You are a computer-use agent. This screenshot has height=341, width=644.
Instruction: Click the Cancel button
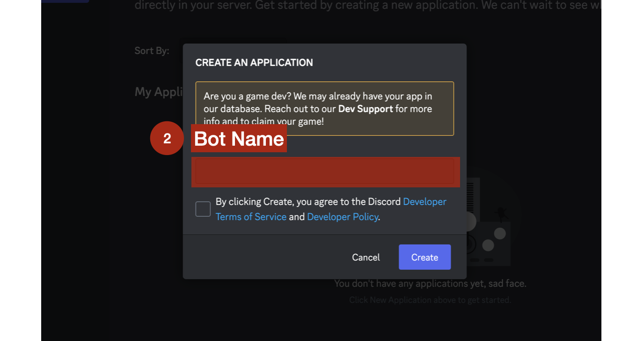point(366,257)
